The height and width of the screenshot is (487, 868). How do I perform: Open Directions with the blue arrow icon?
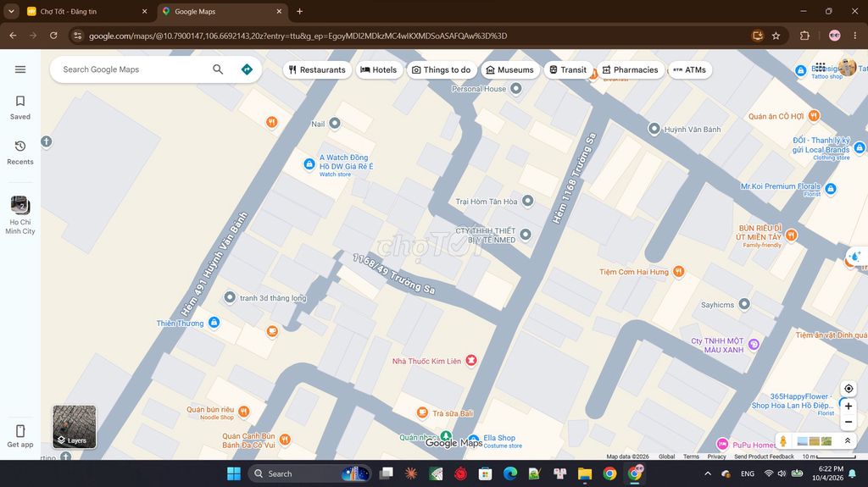(247, 69)
